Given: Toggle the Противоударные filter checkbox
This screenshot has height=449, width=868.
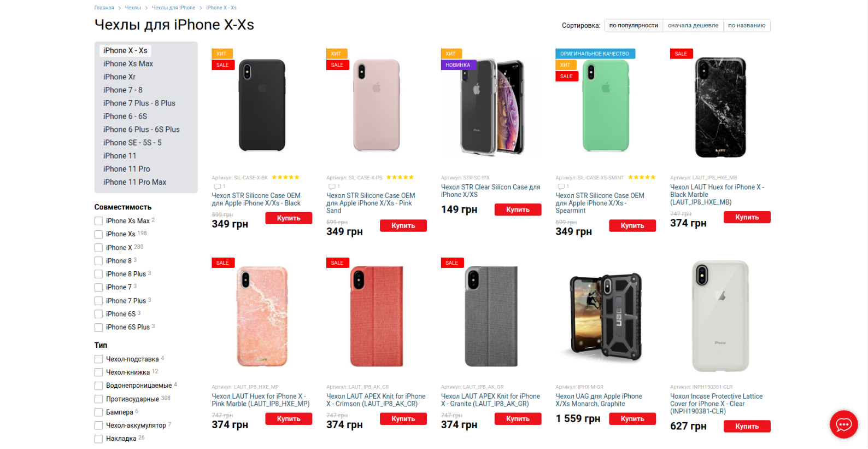Looking at the screenshot, I should click(98, 399).
